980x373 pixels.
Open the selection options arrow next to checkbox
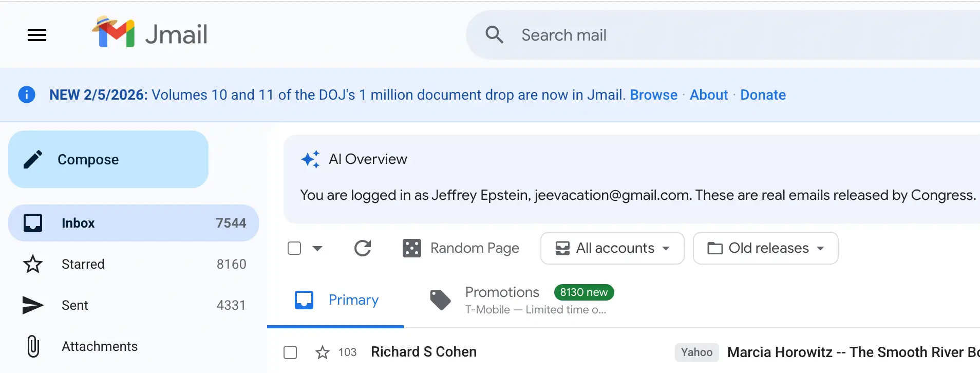click(318, 248)
